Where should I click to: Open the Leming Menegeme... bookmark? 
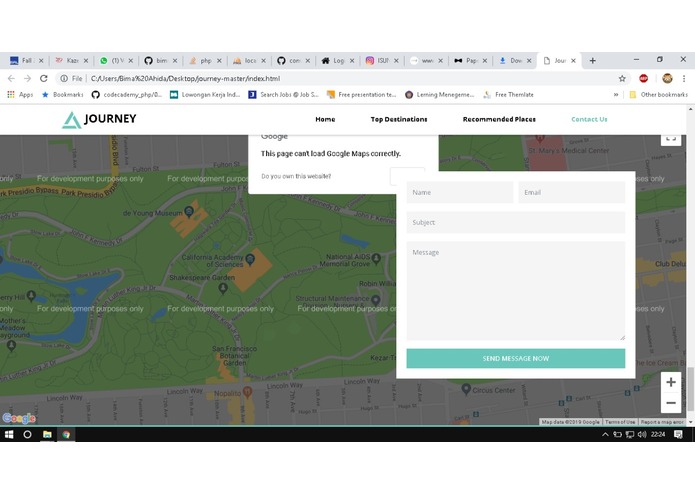[440, 94]
